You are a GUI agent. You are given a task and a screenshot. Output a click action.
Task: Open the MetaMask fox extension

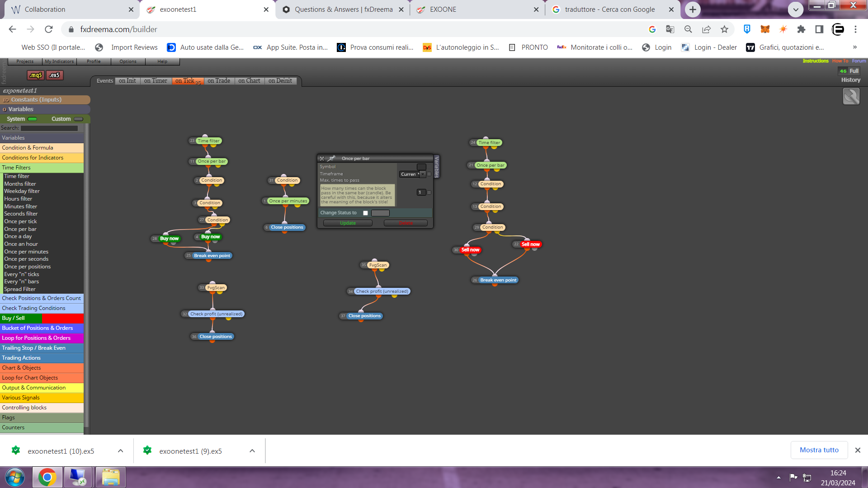(x=765, y=29)
